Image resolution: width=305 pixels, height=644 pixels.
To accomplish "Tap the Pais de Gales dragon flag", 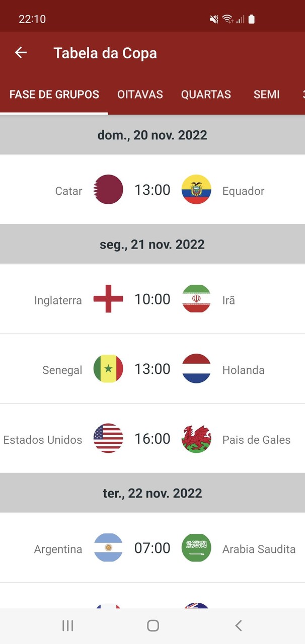I will (x=196, y=439).
